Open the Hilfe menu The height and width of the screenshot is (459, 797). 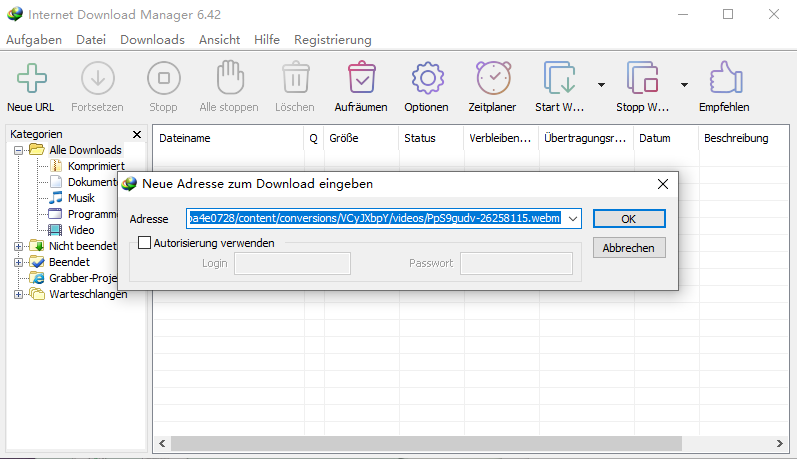267,40
